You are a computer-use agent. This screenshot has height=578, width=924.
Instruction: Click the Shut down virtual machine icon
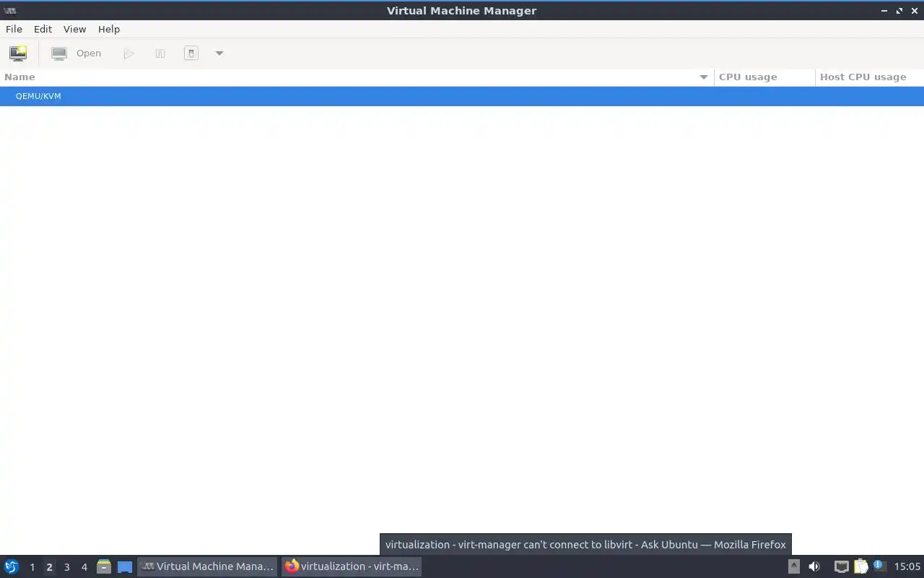pyautogui.click(x=191, y=53)
